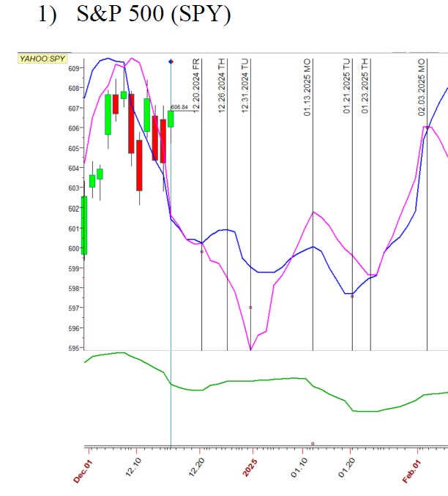Click the 603 price axis label

[x=73, y=188]
